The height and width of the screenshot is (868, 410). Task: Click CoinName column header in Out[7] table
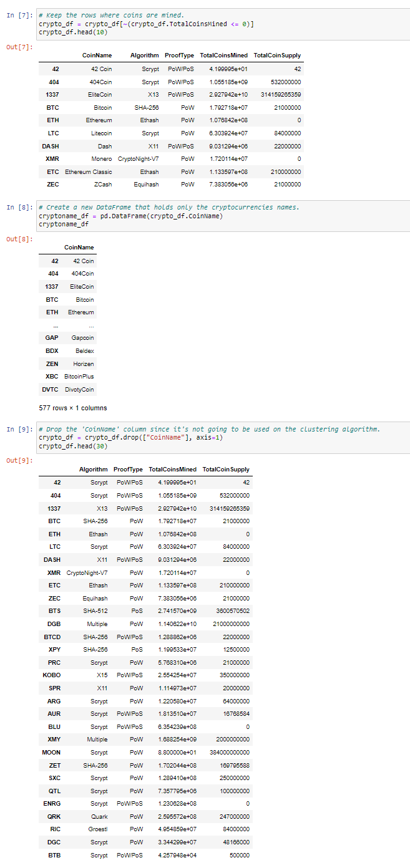(x=97, y=55)
